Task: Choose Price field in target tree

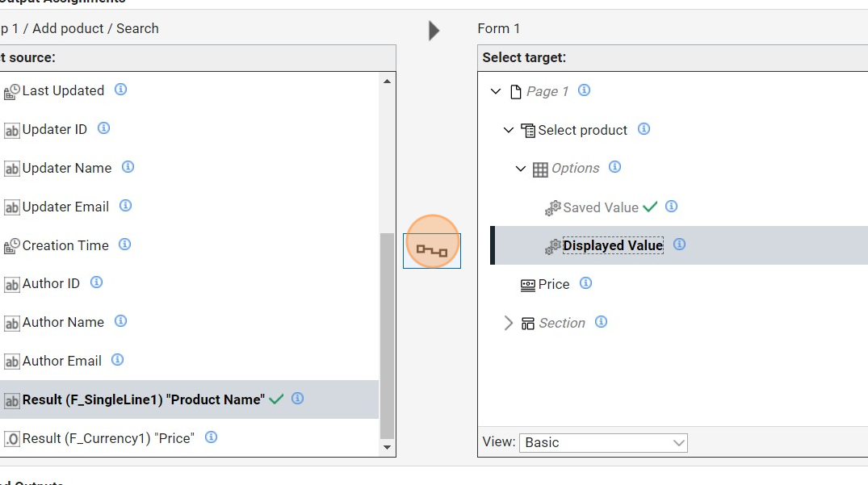Action: [553, 284]
